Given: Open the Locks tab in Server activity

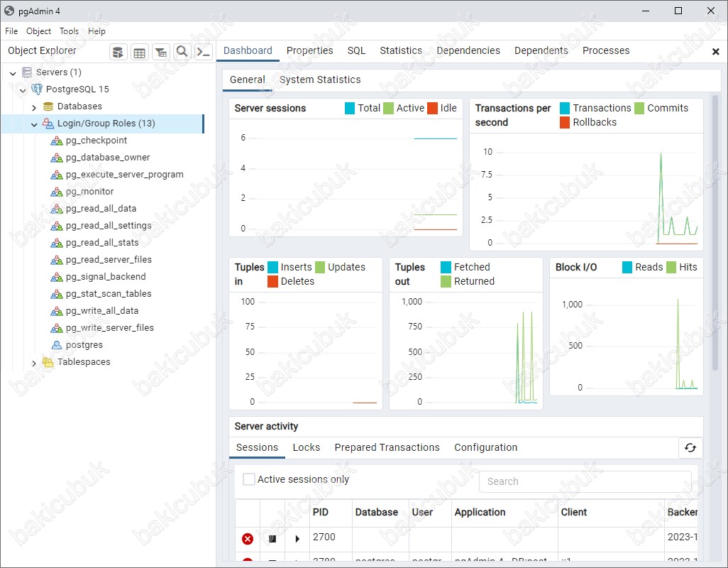Looking at the screenshot, I should pos(306,447).
